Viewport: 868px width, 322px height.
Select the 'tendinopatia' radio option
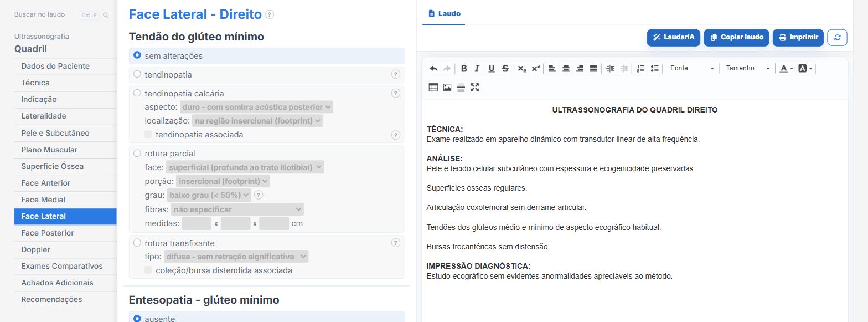coord(137,74)
